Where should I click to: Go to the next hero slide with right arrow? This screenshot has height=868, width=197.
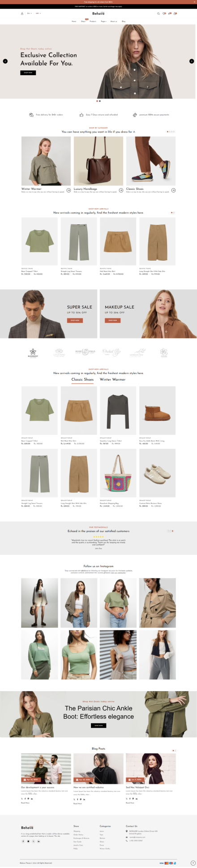192,61
